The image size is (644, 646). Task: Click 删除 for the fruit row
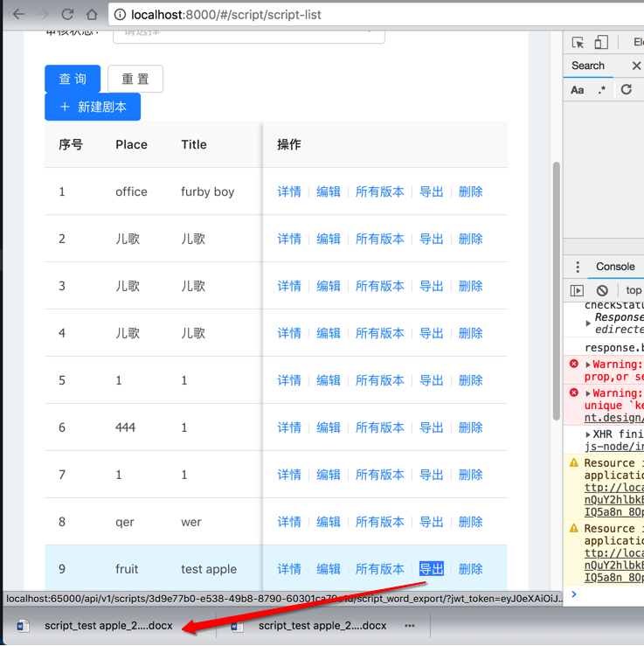point(470,569)
